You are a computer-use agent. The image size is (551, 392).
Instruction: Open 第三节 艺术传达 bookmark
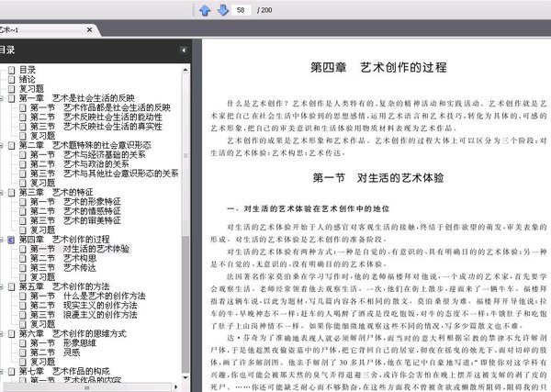point(63,268)
